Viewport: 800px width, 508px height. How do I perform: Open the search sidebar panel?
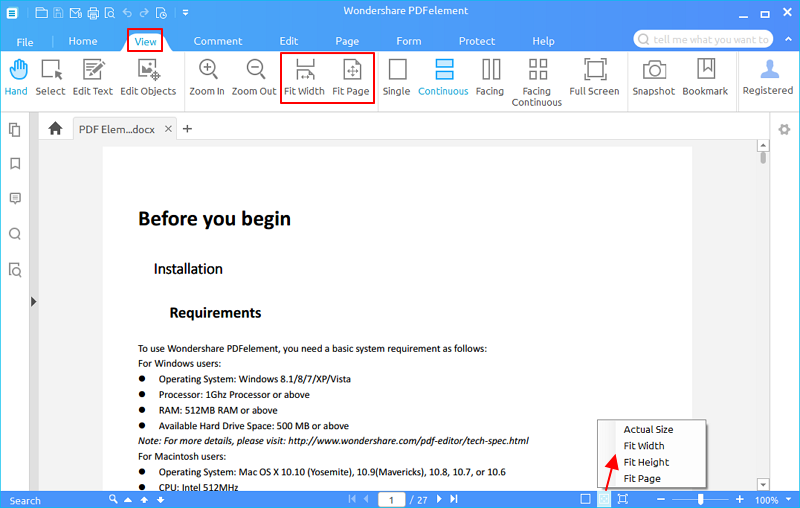coord(15,234)
